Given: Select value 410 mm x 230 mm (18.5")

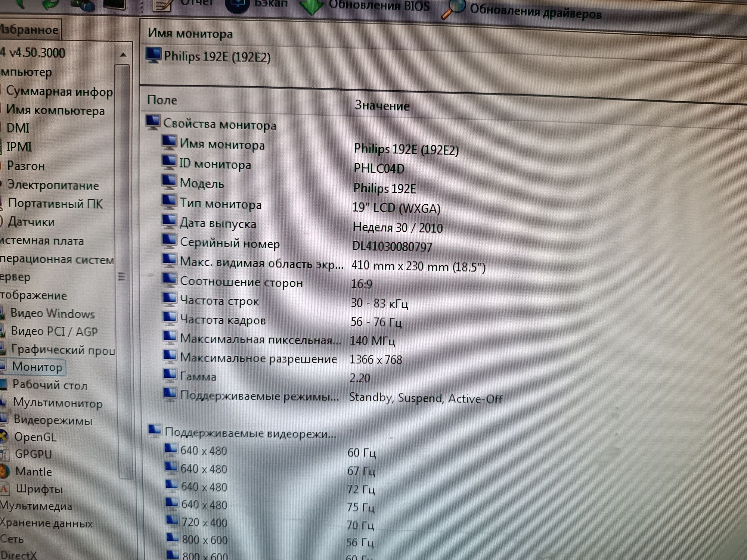Looking at the screenshot, I should [x=418, y=267].
